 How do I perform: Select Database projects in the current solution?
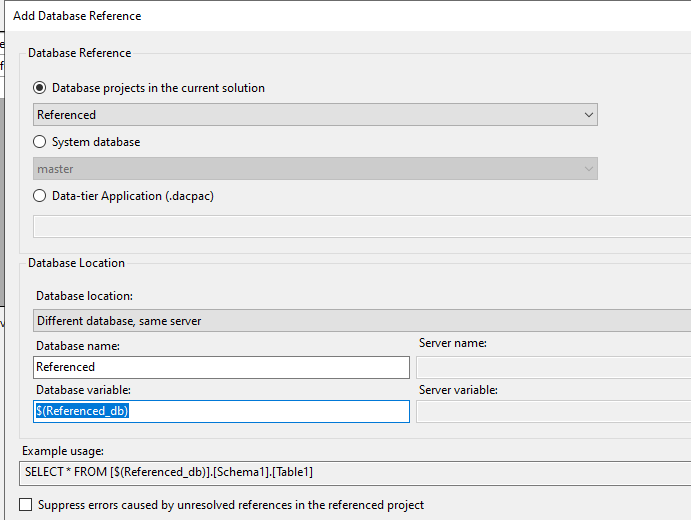click(x=41, y=88)
